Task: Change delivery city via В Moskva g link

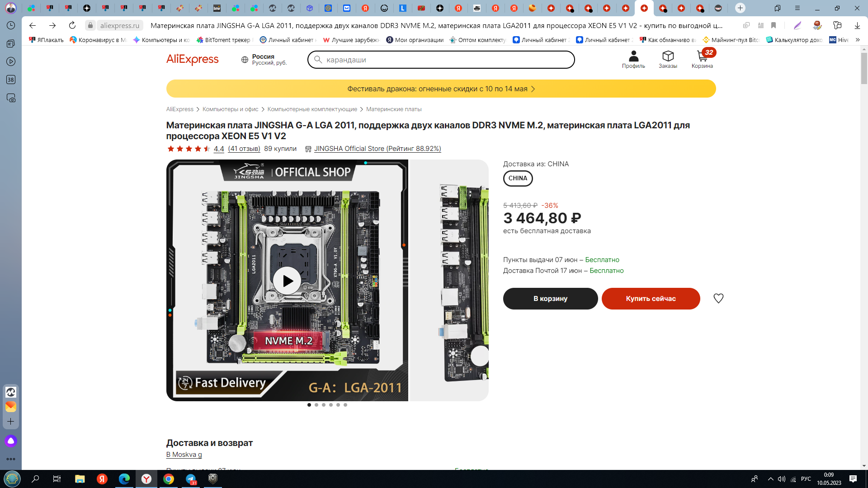Action: click(x=184, y=455)
